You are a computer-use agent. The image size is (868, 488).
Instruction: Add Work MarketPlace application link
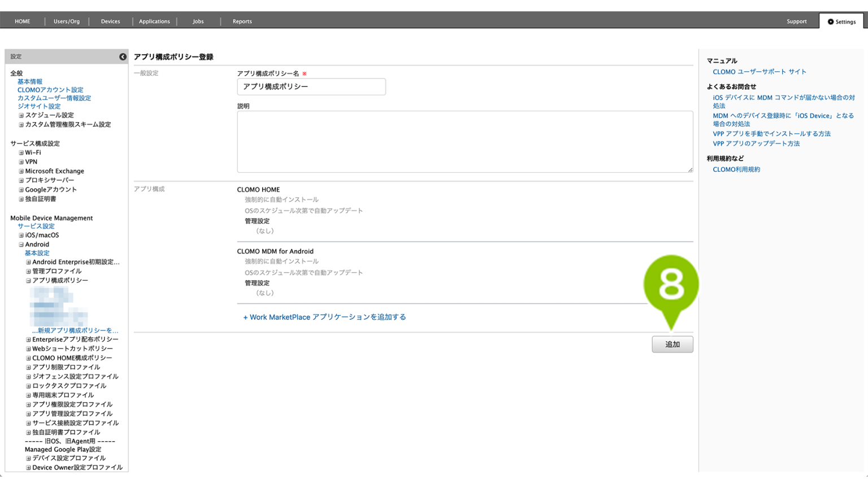324,317
